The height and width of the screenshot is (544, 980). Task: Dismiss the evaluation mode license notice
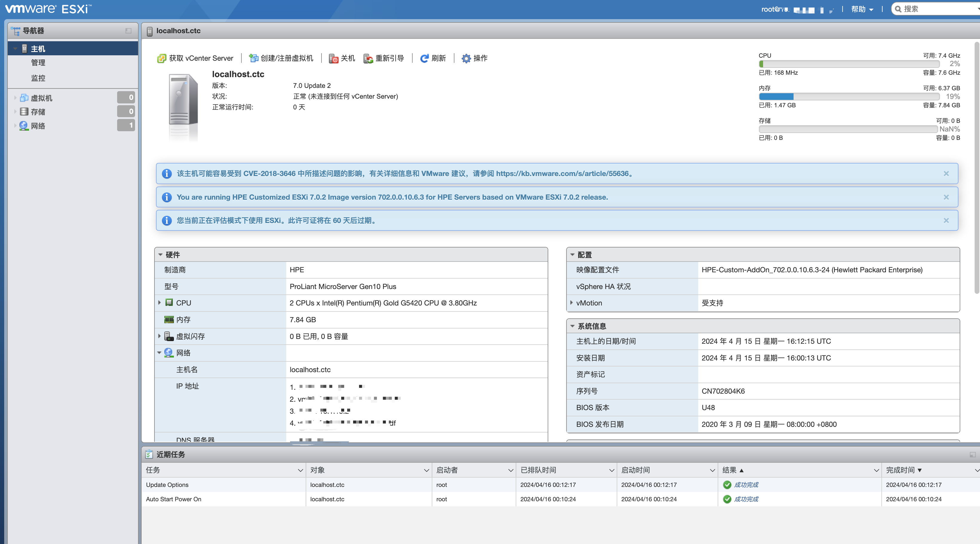tap(946, 220)
